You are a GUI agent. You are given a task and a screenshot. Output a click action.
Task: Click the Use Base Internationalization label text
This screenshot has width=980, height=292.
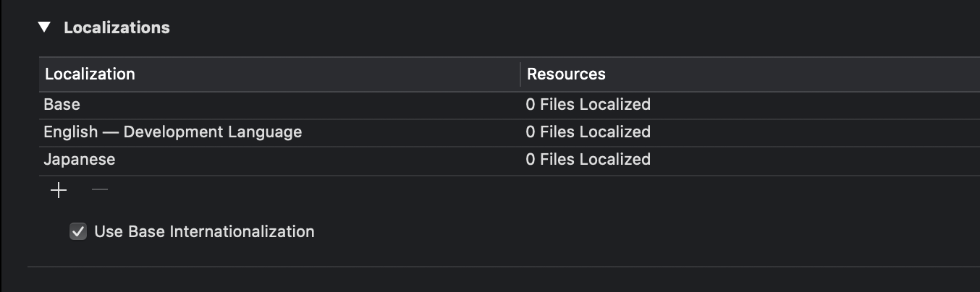(x=204, y=232)
